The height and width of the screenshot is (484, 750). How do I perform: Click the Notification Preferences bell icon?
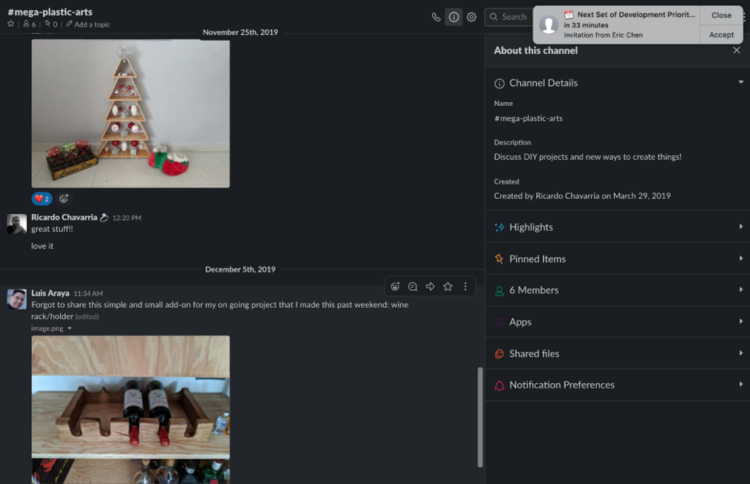499,385
